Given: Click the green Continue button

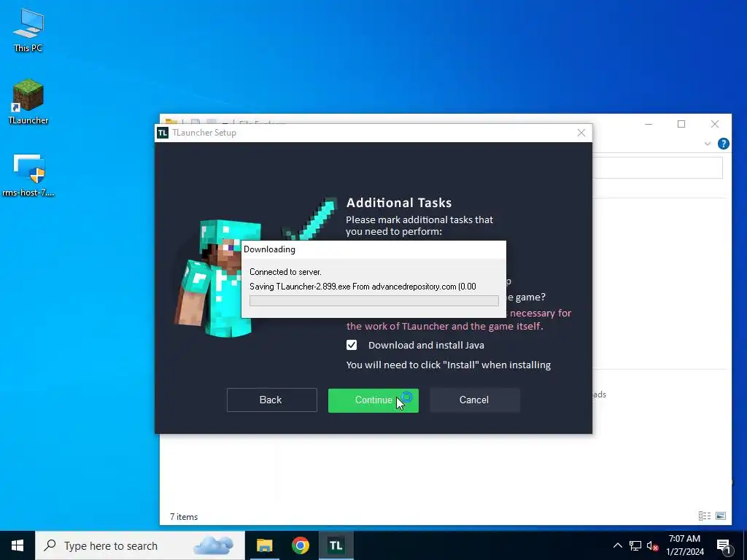Looking at the screenshot, I should pyautogui.click(x=373, y=400).
